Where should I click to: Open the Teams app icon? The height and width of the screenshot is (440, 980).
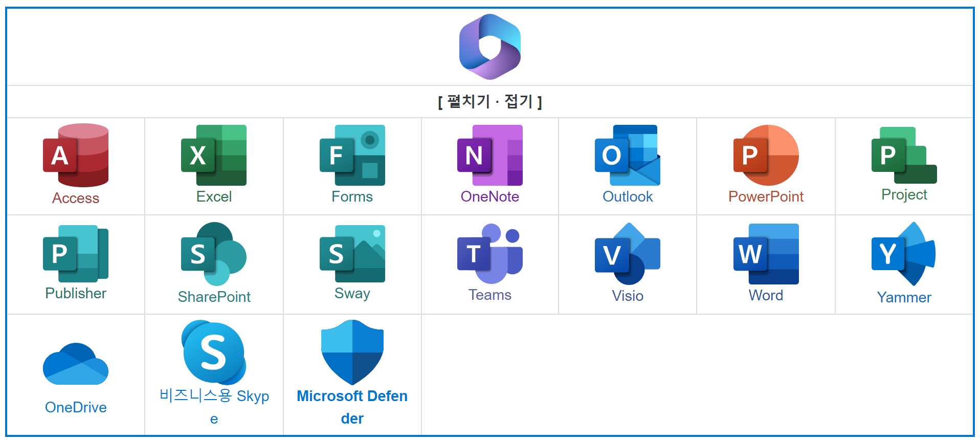click(x=490, y=253)
